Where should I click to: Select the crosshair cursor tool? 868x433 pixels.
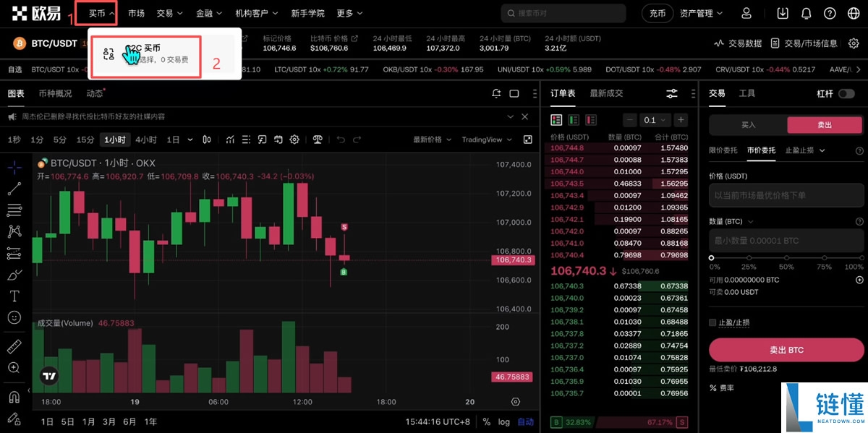[x=14, y=168]
